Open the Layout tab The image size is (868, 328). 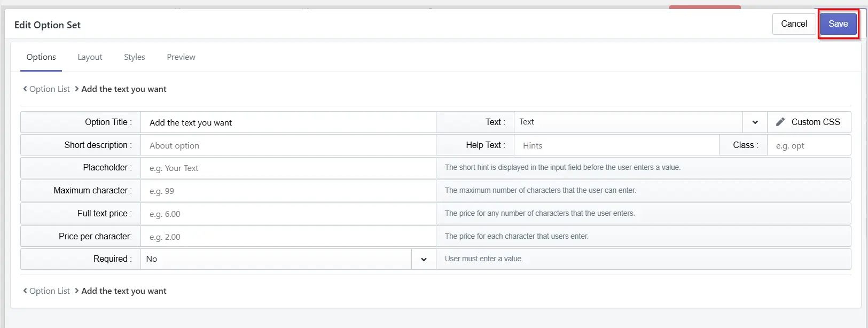pos(90,57)
